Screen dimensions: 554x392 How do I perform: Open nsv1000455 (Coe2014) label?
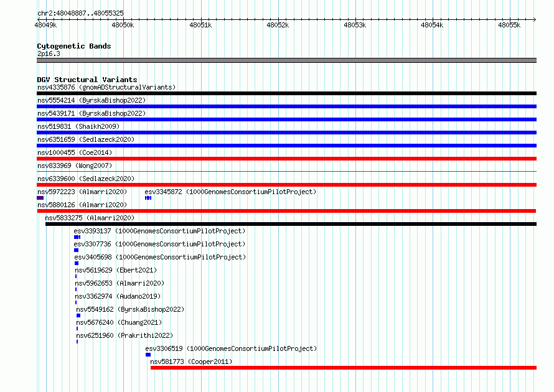[75, 152]
